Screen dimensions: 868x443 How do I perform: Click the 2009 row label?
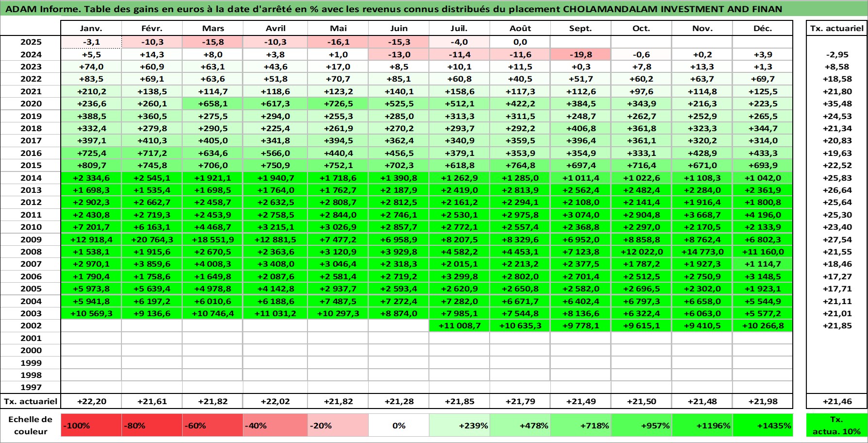coord(31,239)
